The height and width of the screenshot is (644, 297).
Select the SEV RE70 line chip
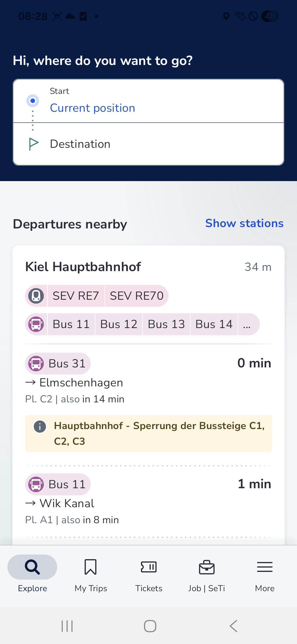click(136, 296)
